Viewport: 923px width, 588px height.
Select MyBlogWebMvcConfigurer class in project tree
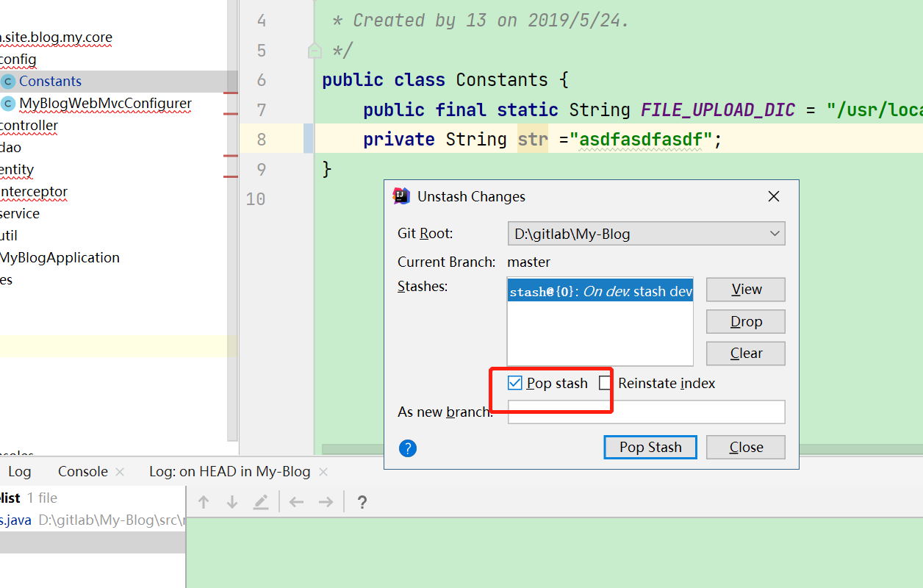(x=105, y=104)
